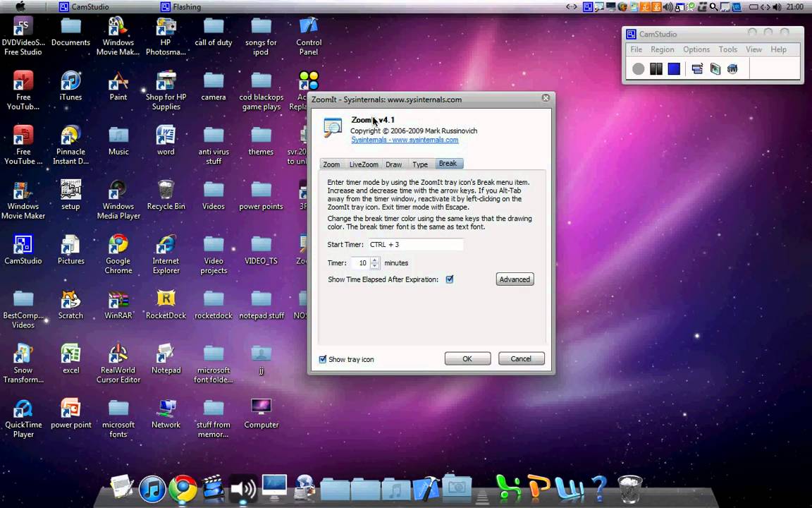Click the ZoomIt magnifier logo icon
This screenshot has width=812, height=508.
tap(333, 128)
